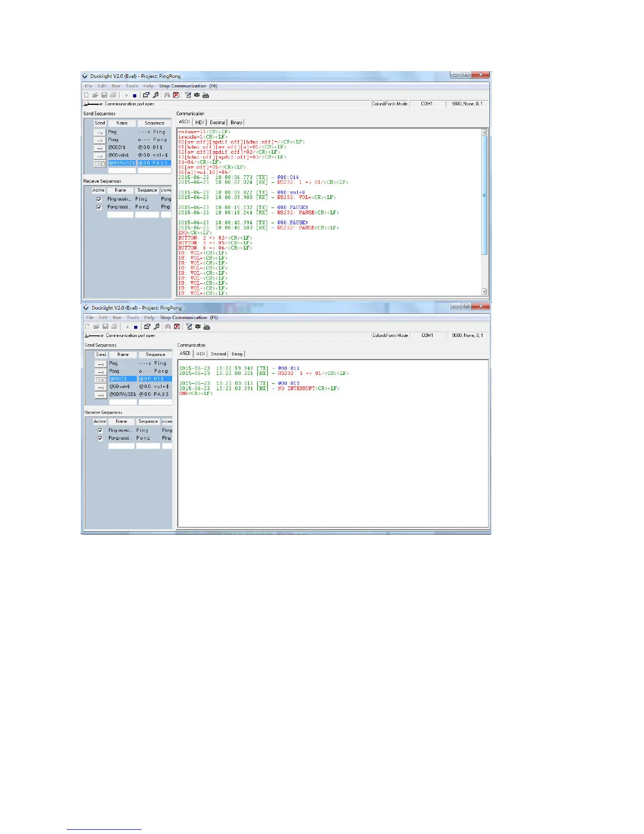Screen dimensions: 644x834
Task: Toggle 'Ping received' Active checkbox in lower window
Action: point(100,431)
